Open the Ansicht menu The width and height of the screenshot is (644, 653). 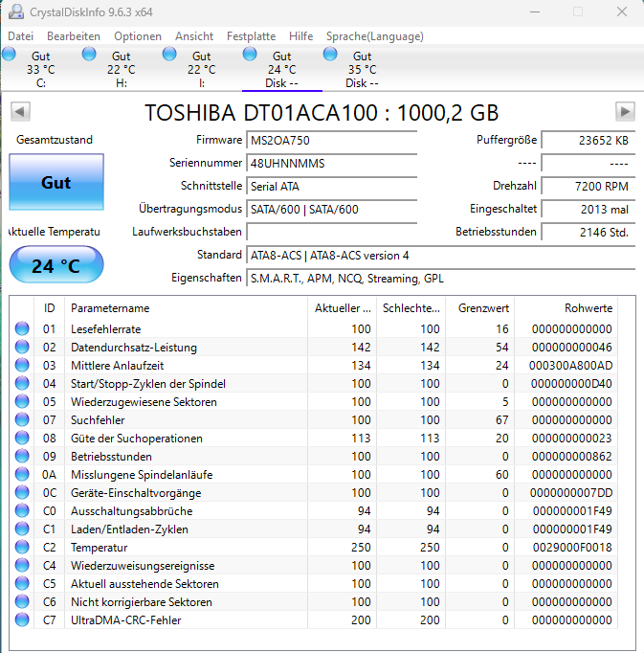194,36
